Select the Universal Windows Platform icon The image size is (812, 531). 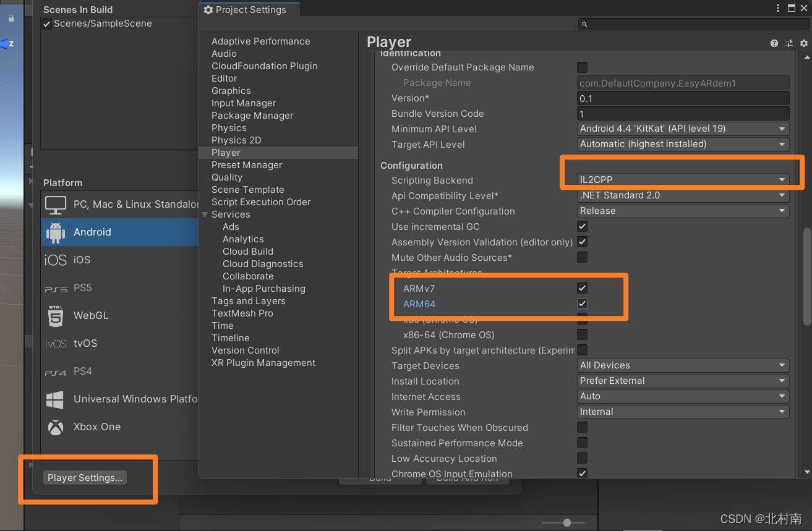[55, 399]
